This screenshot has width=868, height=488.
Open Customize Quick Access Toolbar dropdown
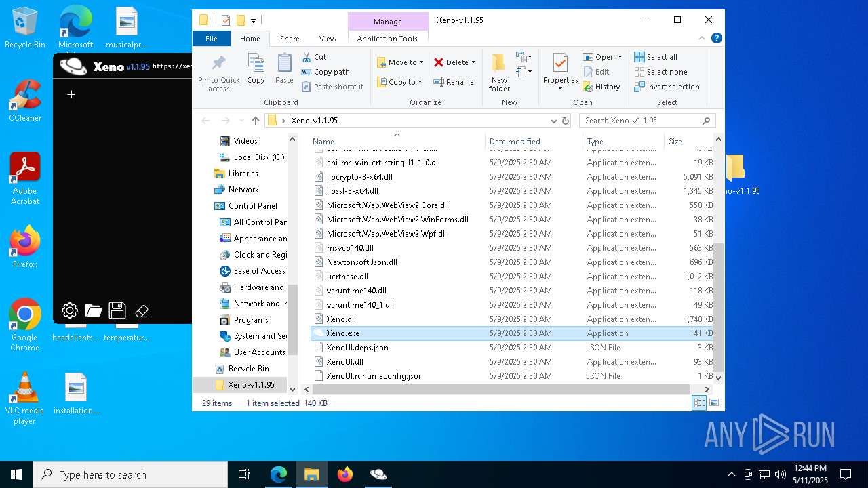254,20
